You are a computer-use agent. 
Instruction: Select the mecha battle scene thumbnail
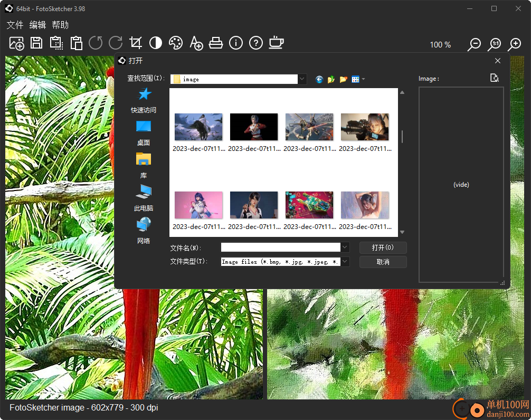point(309,127)
